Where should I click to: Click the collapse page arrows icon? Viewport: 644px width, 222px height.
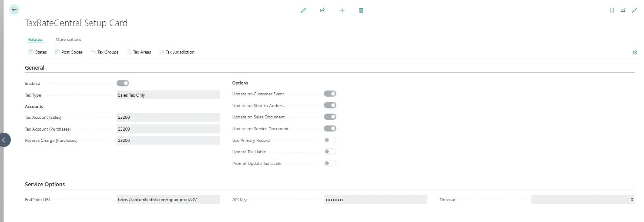(634, 10)
